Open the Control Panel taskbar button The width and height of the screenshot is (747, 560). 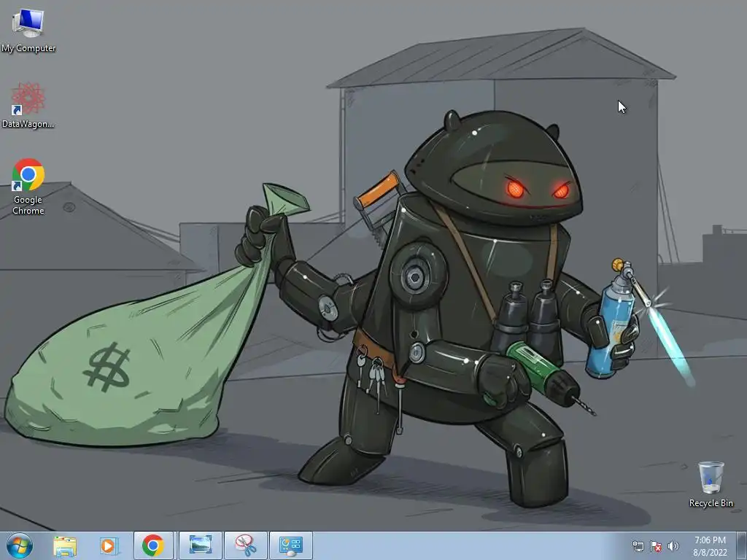click(290, 545)
